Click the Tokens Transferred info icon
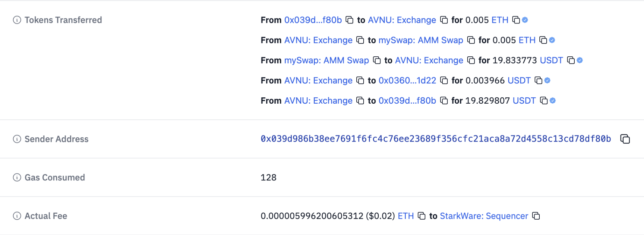 tap(17, 20)
